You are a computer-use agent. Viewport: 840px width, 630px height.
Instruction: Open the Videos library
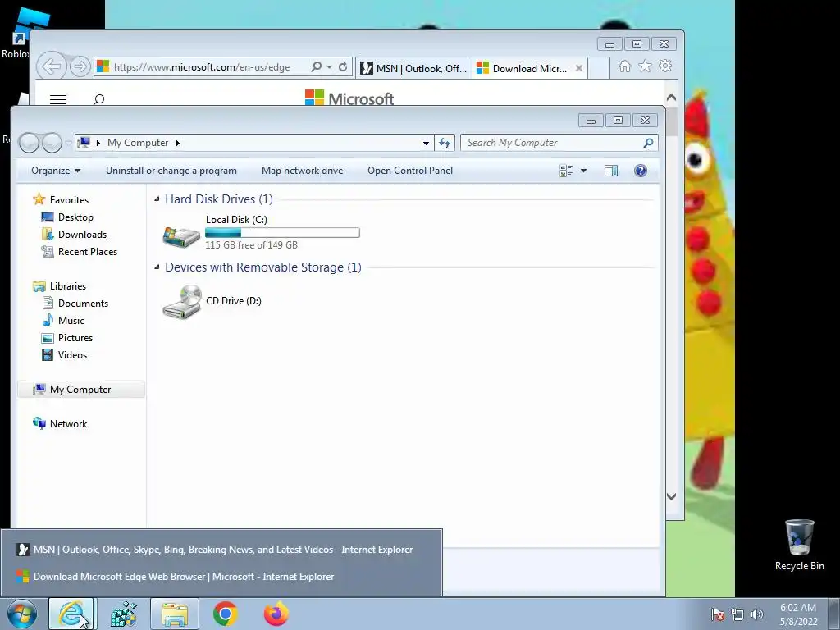click(x=72, y=354)
